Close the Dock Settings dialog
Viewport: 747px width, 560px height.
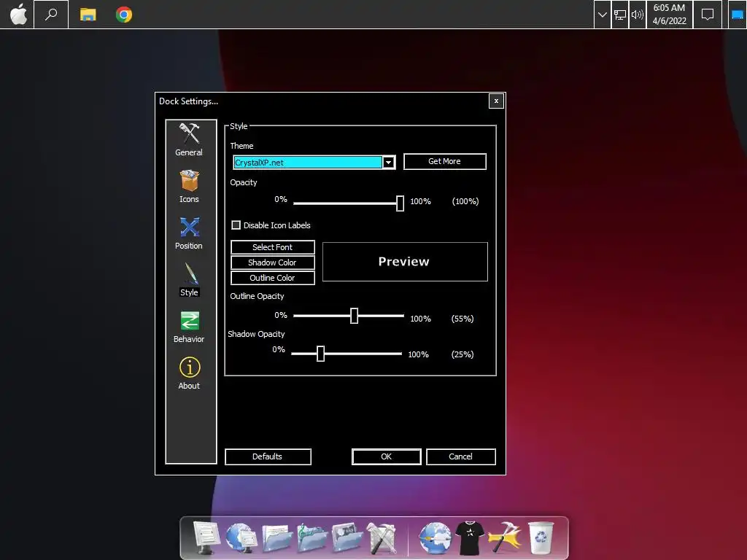coord(496,101)
